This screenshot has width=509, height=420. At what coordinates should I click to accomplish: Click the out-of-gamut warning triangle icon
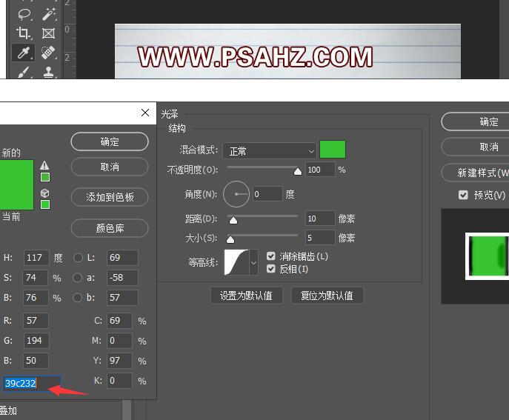(44, 165)
